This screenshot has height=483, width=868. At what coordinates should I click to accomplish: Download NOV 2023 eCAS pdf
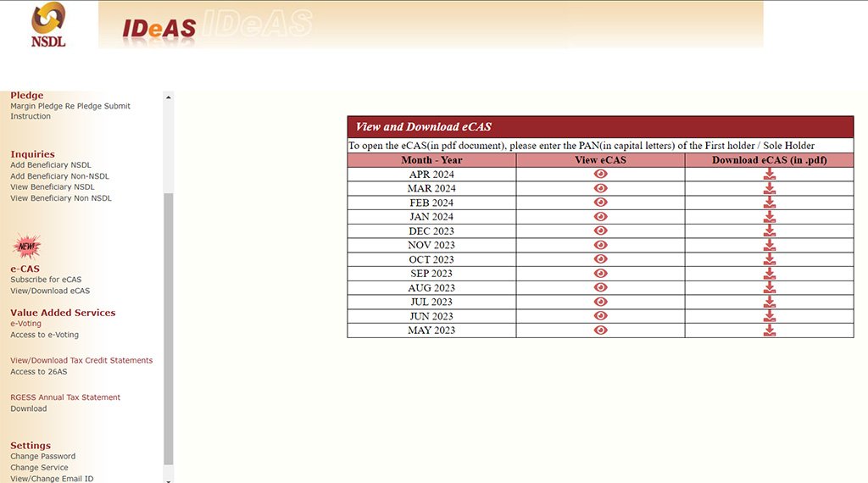click(x=770, y=245)
